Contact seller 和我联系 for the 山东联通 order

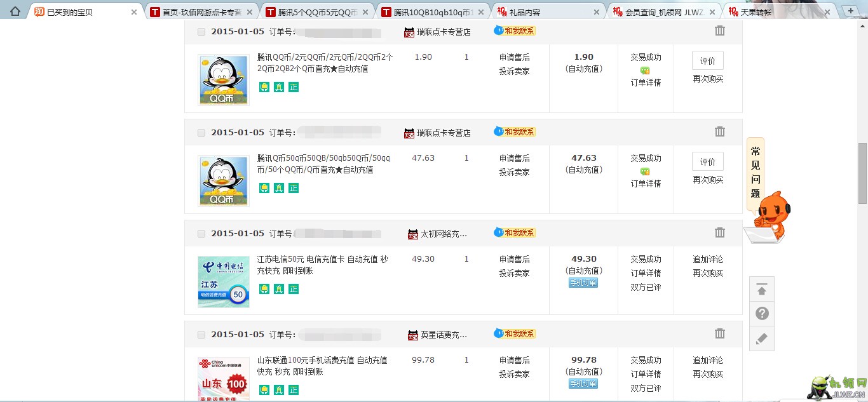tap(515, 333)
